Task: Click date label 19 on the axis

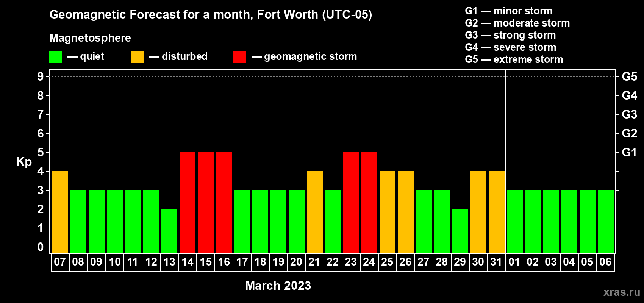Action: (278, 262)
